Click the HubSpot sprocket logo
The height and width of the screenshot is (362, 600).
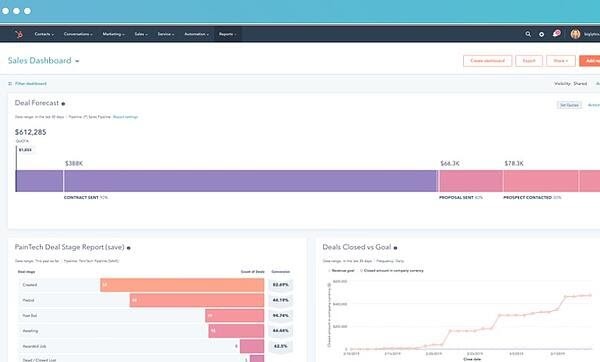tap(18, 34)
